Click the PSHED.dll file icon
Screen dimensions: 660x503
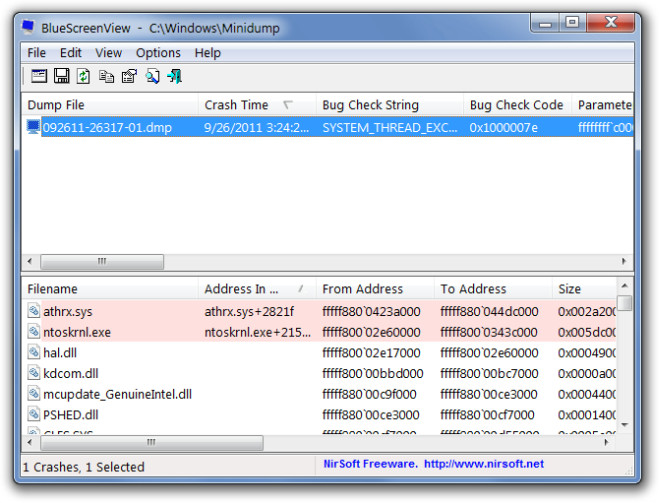(34, 414)
